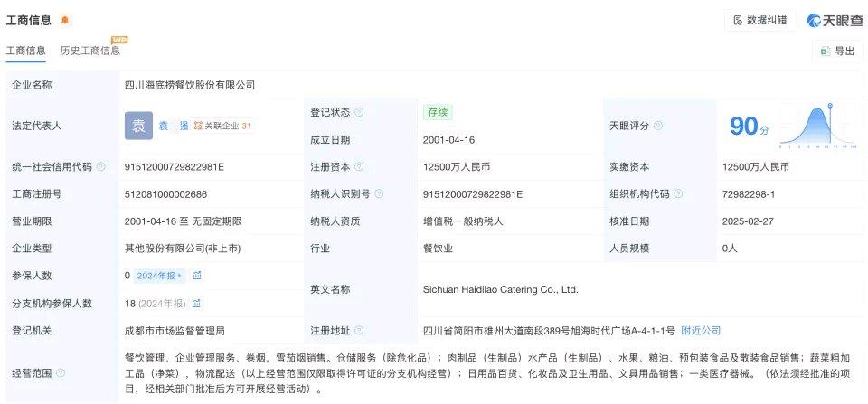Image resolution: width=868 pixels, height=404 pixels.
Task: Click help icon next to 纳税人识别号
Action: click(x=379, y=194)
